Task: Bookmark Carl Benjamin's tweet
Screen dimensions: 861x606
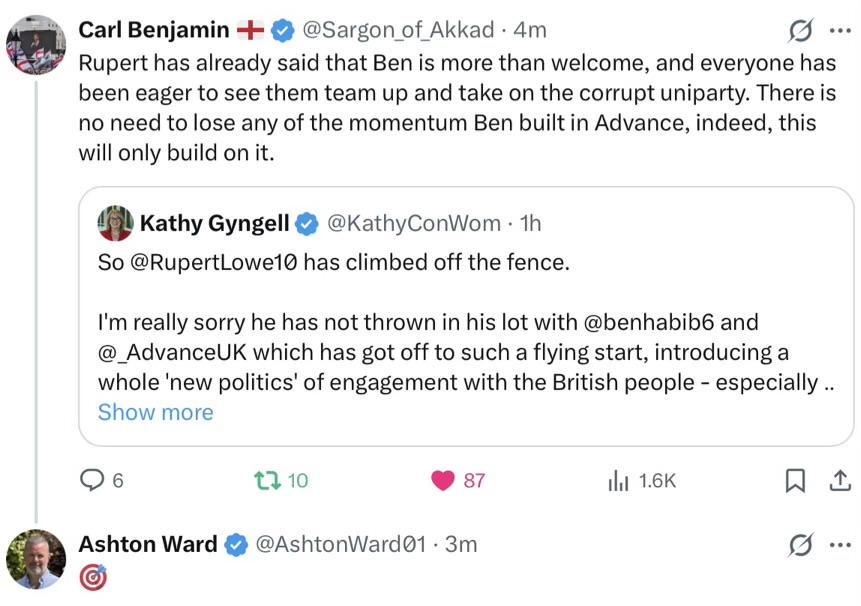Action: 795,481
